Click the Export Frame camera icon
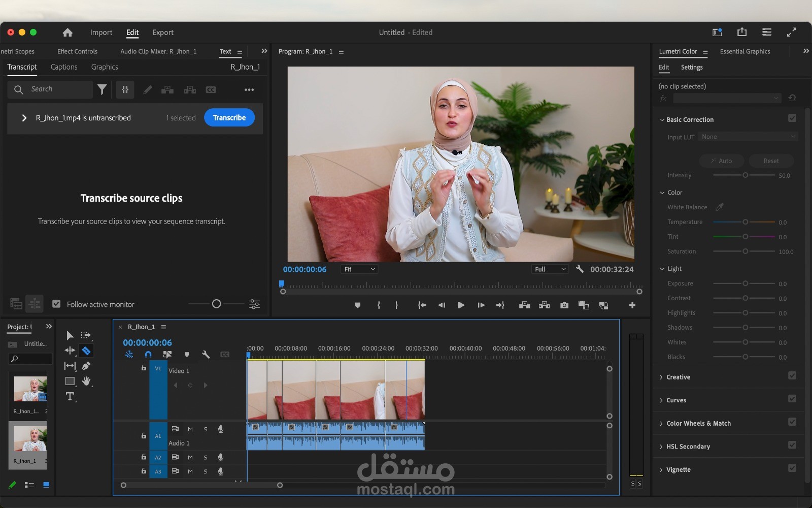The height and width of the screenshot is (508, 812). (564, 305)
